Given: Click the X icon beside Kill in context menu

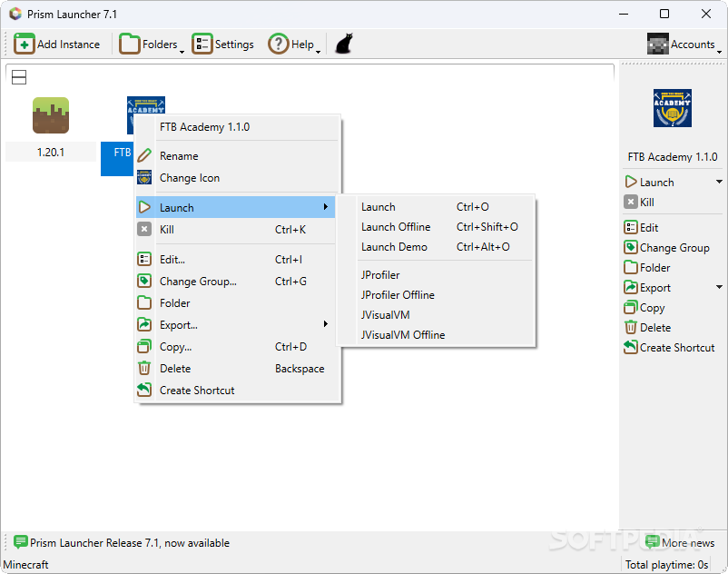Looking at the screenshot, I should point(144,229).
